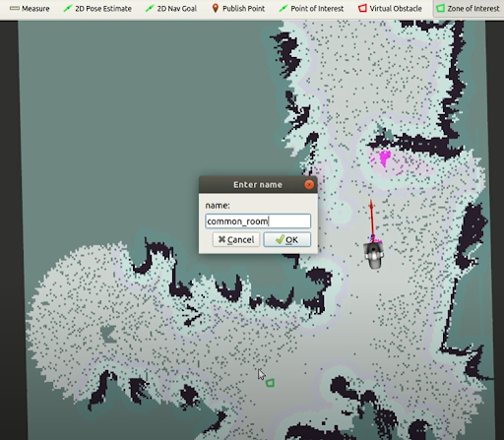Click the Enter name dialog title bar
Viewport: 504px width, 440px height.
tap(258, 185)
